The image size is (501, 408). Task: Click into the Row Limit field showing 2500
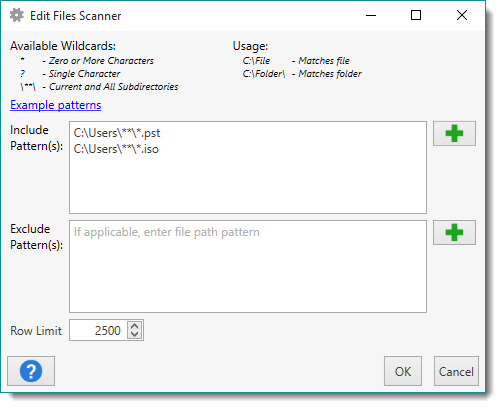click(x=98, y=330)
